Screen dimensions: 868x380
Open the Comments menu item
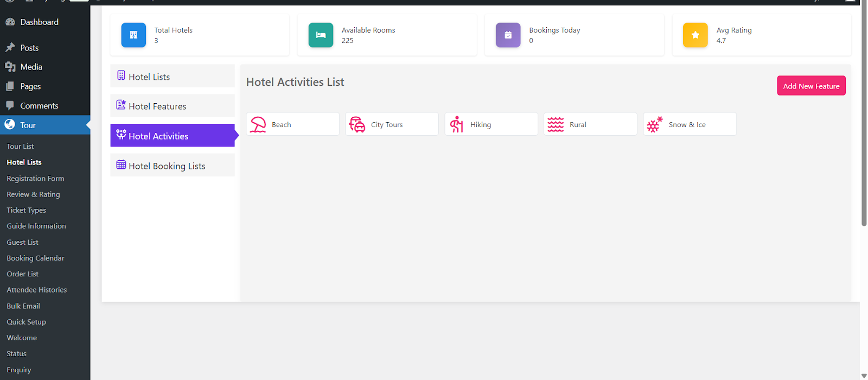[39, 106]
